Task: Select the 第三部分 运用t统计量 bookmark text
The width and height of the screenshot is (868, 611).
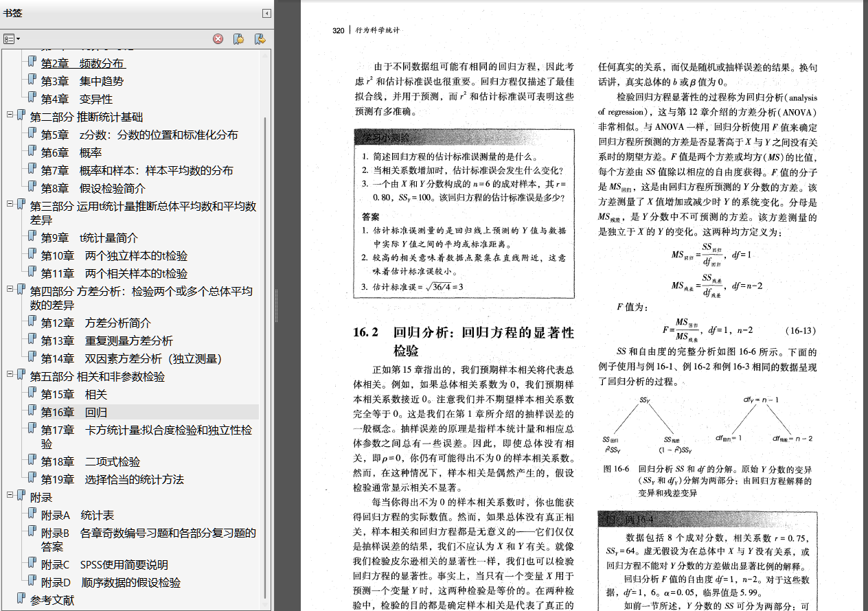Action: point(143,213)
